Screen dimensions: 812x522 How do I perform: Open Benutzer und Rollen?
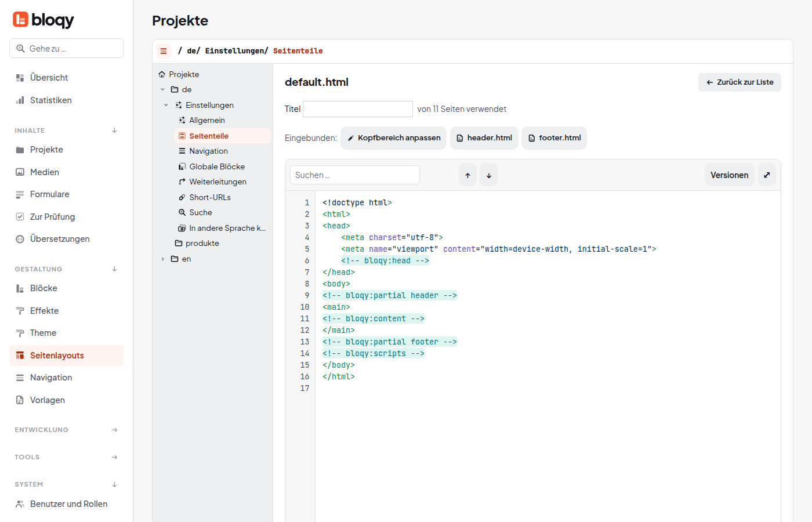pyautogui.click(x=66, y=504)
